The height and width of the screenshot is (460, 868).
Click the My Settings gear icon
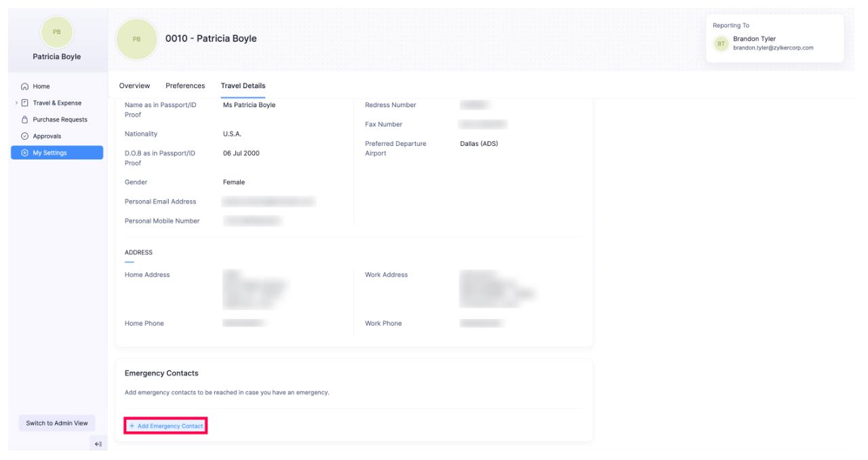pyautogui.click(x=25, y=153)
